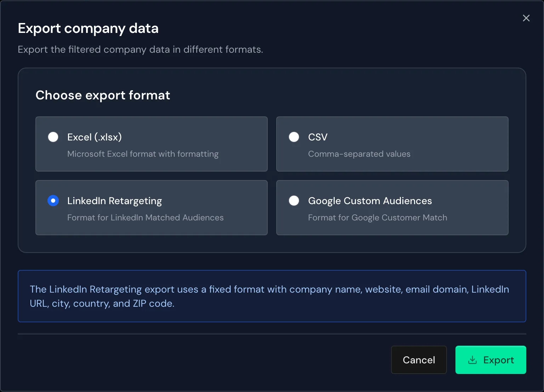This screenshot has height=392, width=544.
Task: Click the LinkedIn Retargeting info notice text
Action: click(x=269, y=296)
